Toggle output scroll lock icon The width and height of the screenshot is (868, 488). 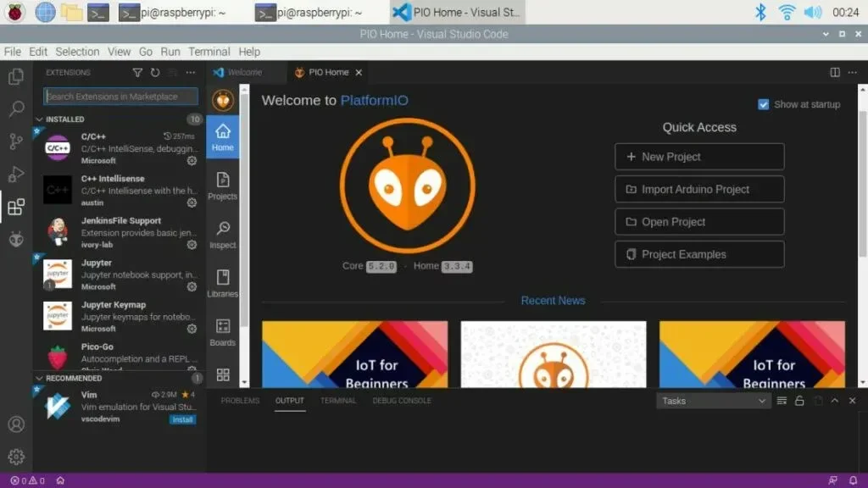point(799,401)
